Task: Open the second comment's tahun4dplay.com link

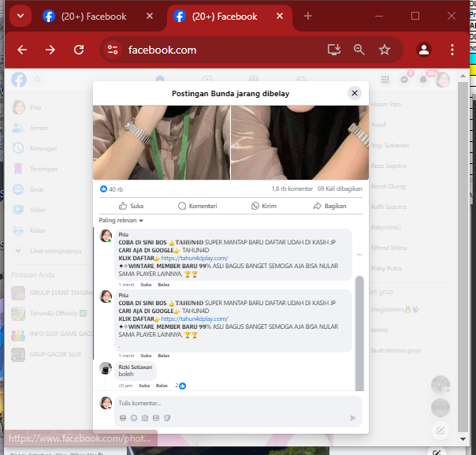Action: tap(195, 319)
